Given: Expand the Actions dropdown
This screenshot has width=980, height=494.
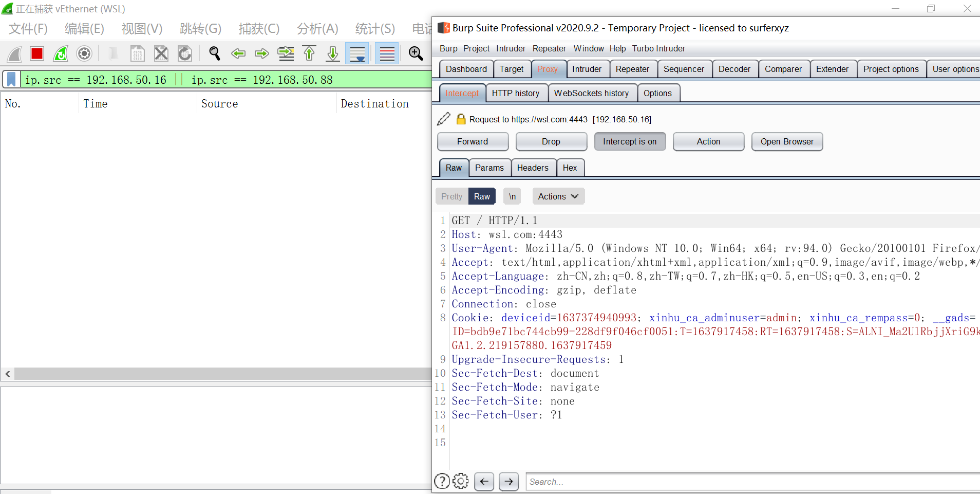Looking at the screenshot, I should click(x=558, y=196).
